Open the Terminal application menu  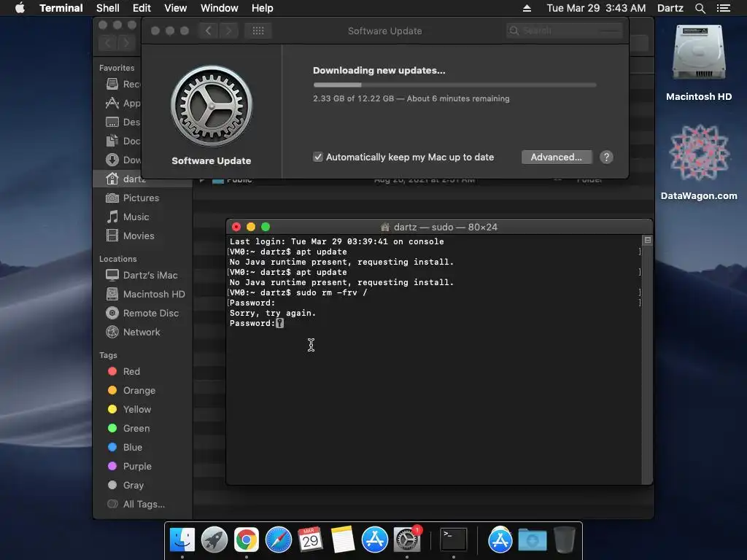(61, 8)
